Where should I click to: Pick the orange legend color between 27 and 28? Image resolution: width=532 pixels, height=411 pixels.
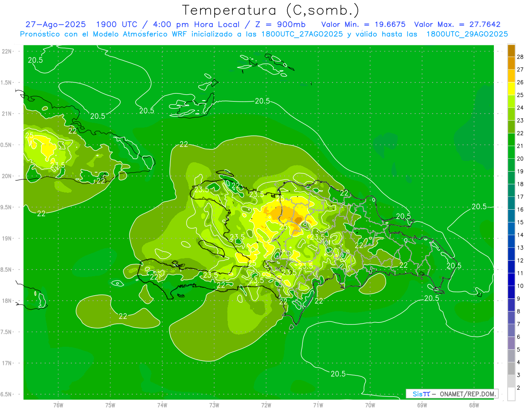click(x=511, y=63)
